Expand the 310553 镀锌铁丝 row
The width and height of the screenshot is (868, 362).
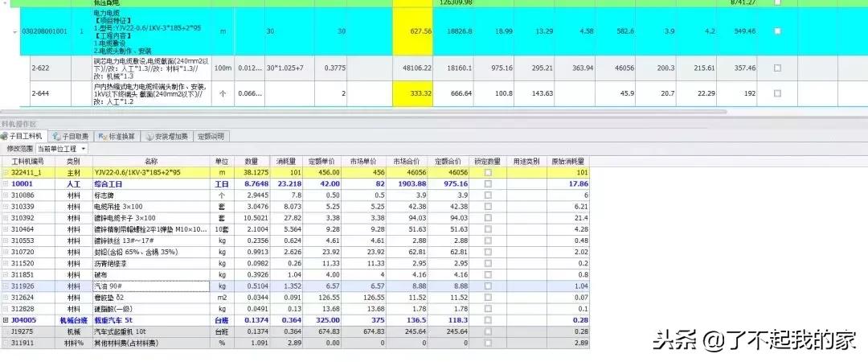tap(6, 241)
